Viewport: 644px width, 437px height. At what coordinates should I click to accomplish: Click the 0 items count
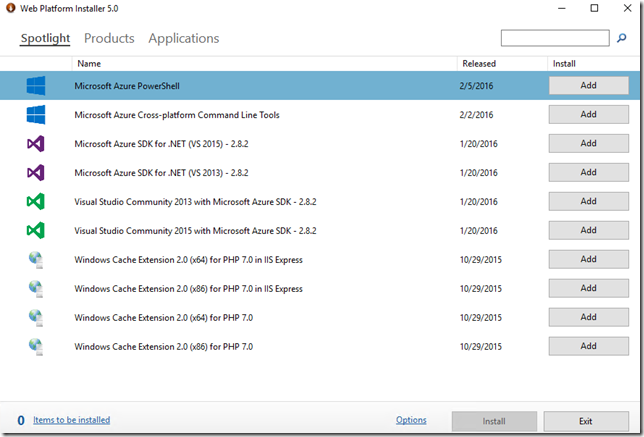(x=21, y=420)
